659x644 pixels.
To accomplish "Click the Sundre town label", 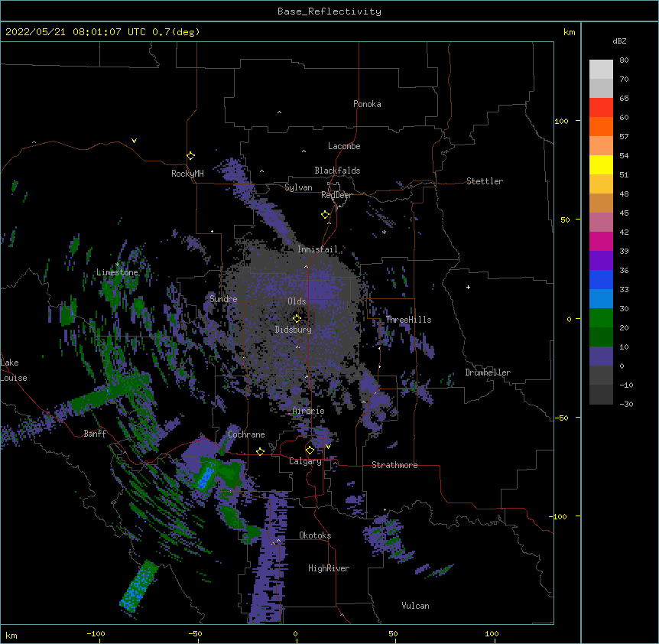I will [223, 299].
